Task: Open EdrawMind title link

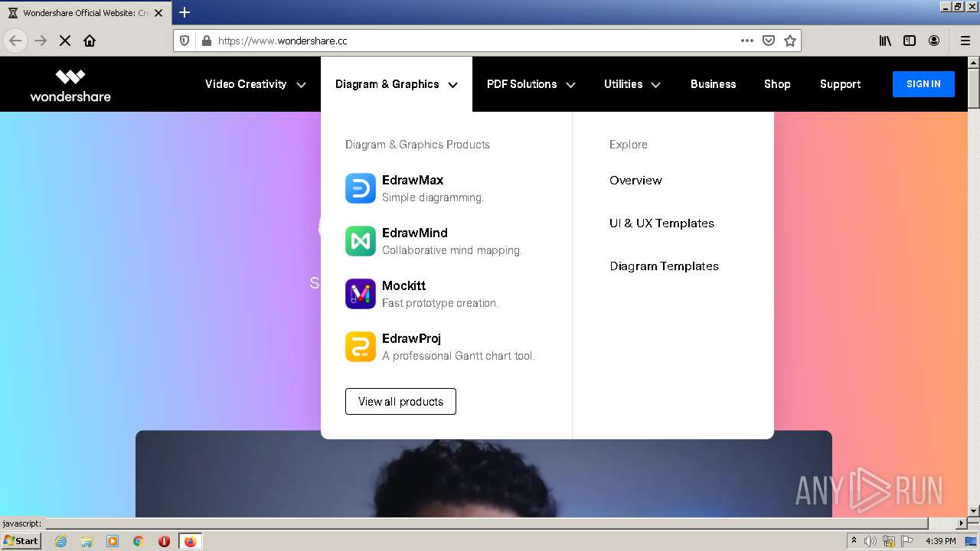Action: (415, 233)
